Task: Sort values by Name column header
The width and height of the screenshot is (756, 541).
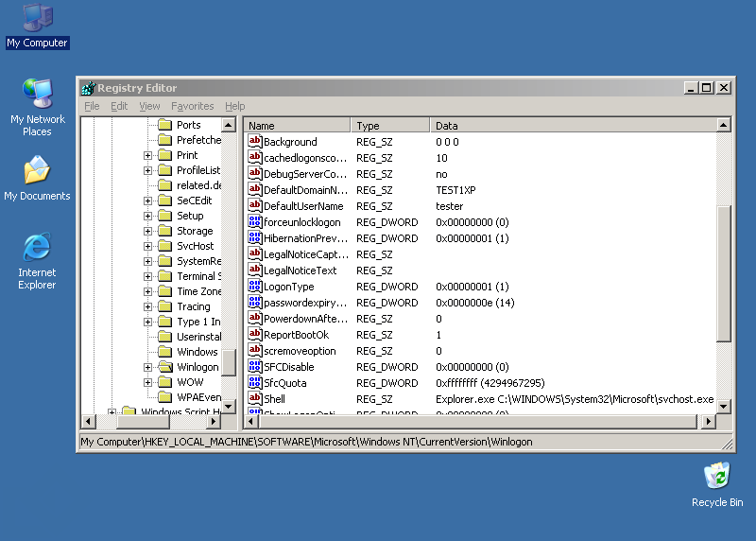Action: pyautogui.click(x=297, y=126)
